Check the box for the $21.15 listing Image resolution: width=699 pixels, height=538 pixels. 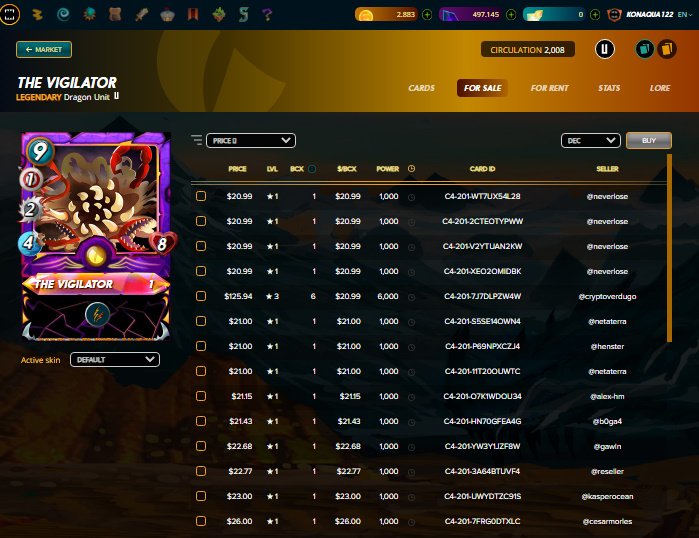[201, 396]
